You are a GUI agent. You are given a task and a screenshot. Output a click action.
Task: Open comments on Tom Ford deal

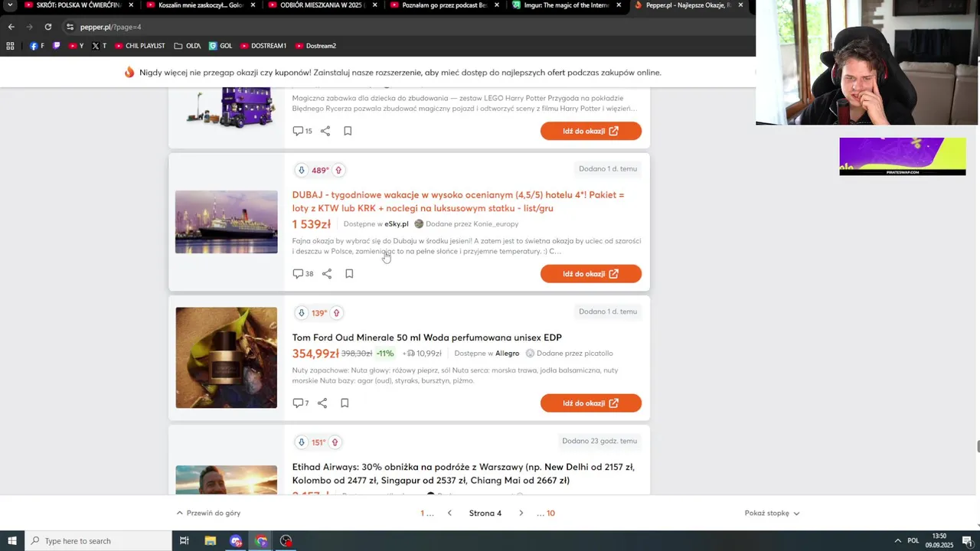301,403
